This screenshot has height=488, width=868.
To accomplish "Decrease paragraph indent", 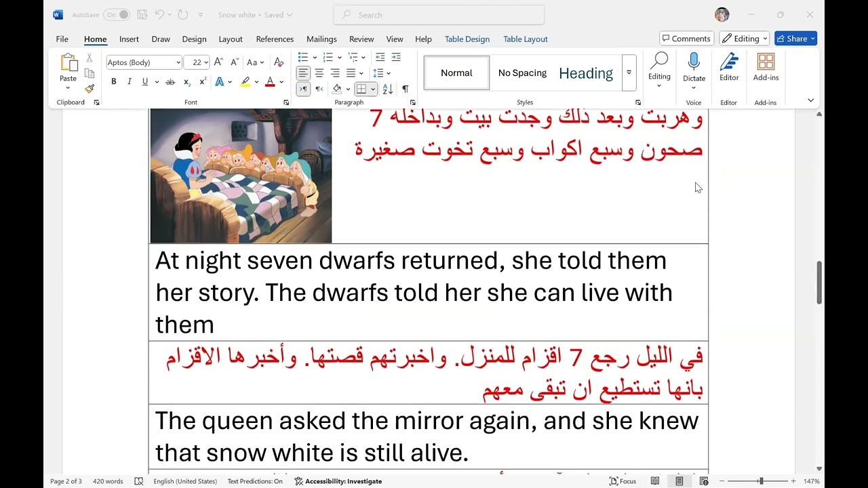I will 380,57.
